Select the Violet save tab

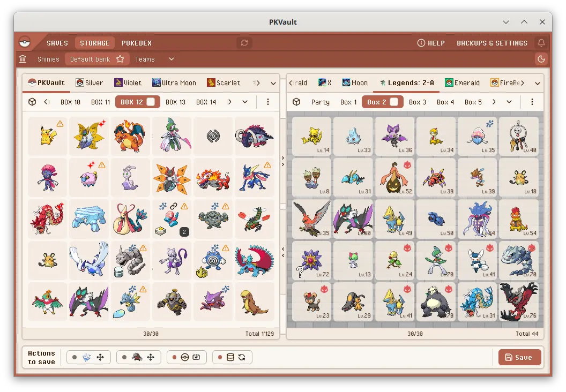pos(128,83)
